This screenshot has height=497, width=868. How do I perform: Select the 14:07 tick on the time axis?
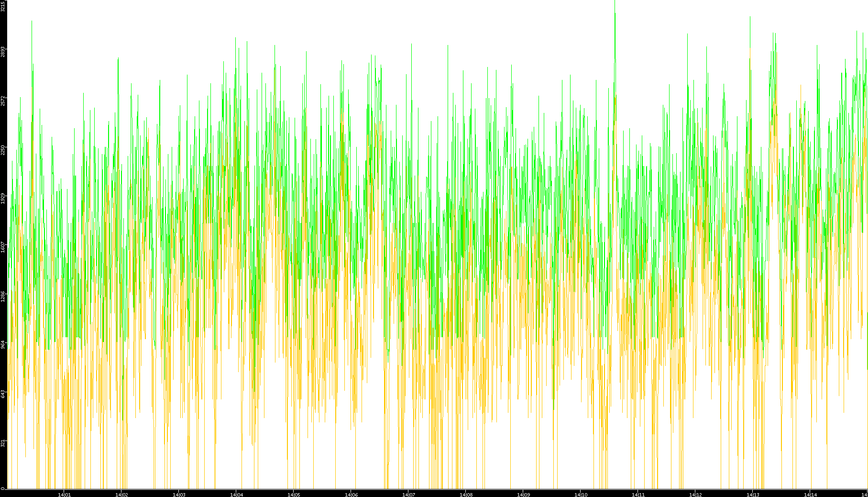coord(408,494)
